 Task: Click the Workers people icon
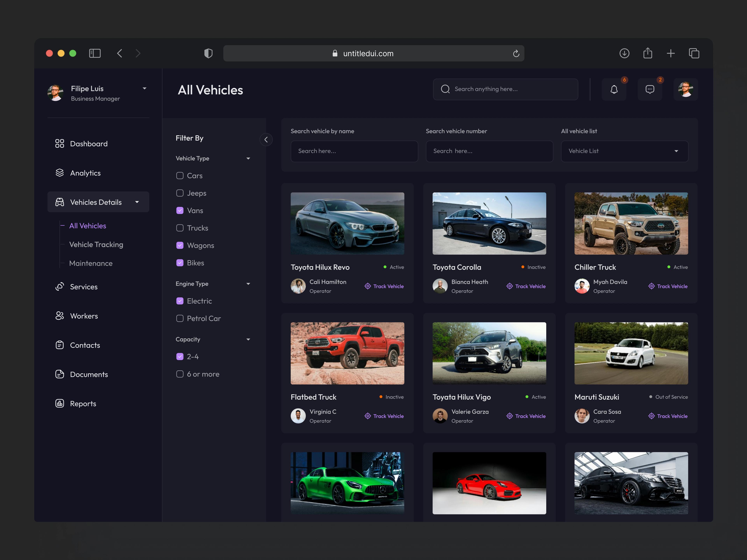click(60, 316)
